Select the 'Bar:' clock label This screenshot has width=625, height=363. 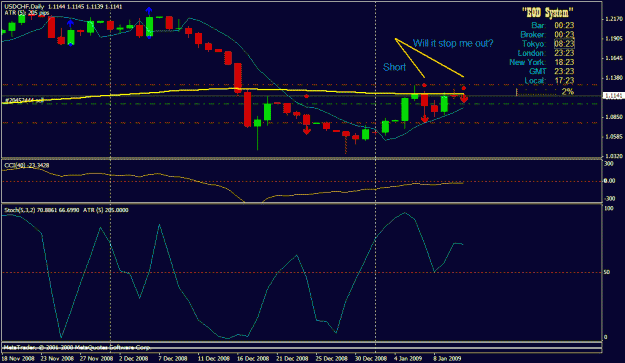coord(539,26)
